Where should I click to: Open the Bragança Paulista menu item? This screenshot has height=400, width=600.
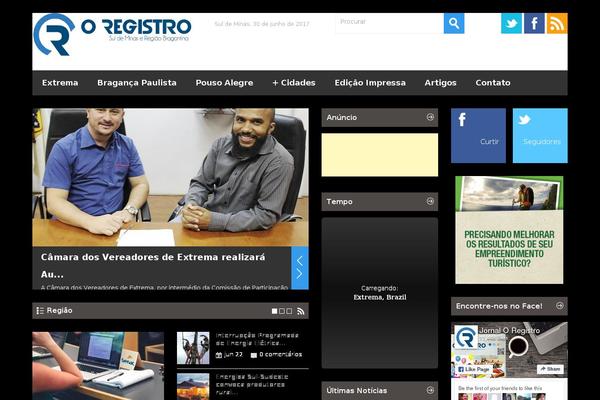click(x=137, y=83)
